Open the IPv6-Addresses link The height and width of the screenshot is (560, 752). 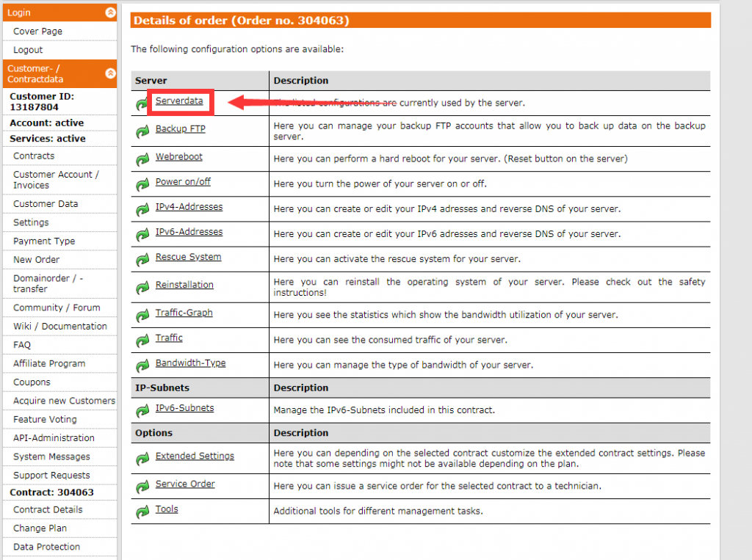pyautogui.click(x=189, y=232)
